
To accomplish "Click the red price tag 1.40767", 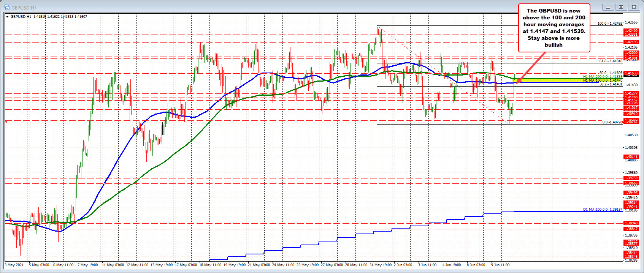I will pos(631,122).
